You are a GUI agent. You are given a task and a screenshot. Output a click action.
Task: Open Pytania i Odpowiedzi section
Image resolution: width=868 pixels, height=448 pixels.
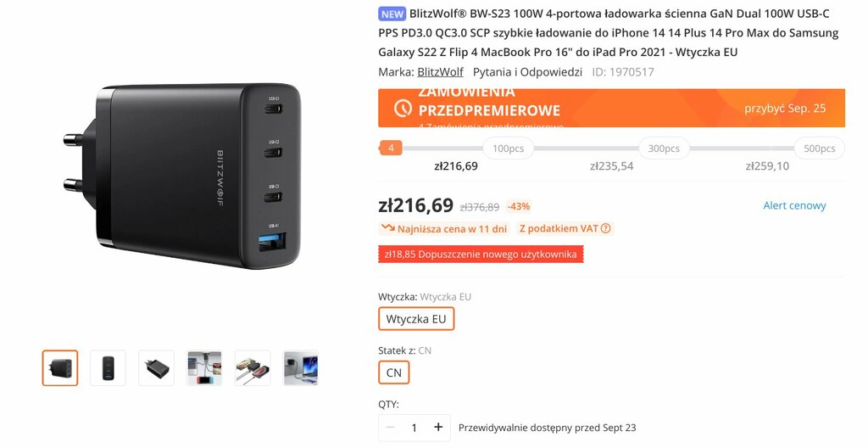coord(527,71)
